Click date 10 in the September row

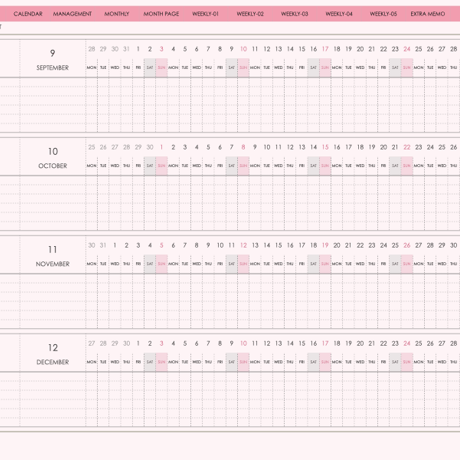click(243, 49)
